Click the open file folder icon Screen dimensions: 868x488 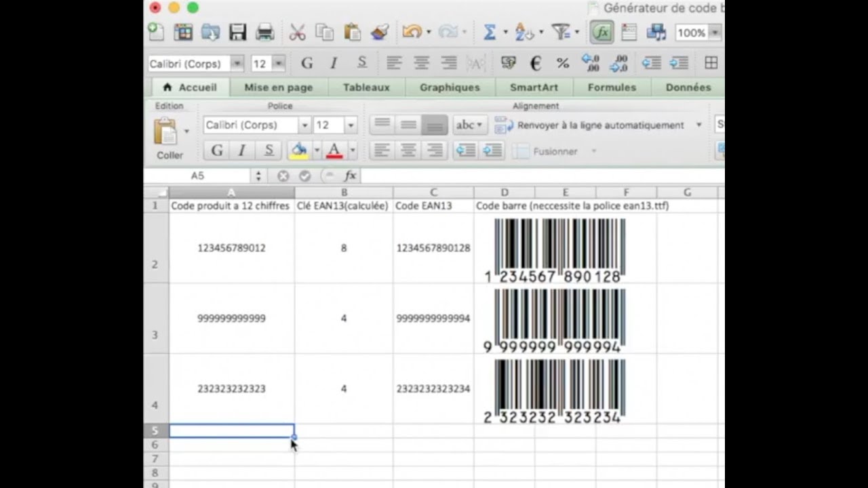click(x=210, y=32)
